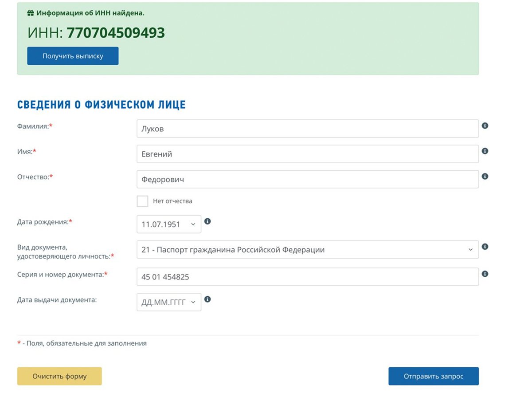Click info icon next to Отчество field
This screenshot has height=397, width=532.
tap(485, 177)
